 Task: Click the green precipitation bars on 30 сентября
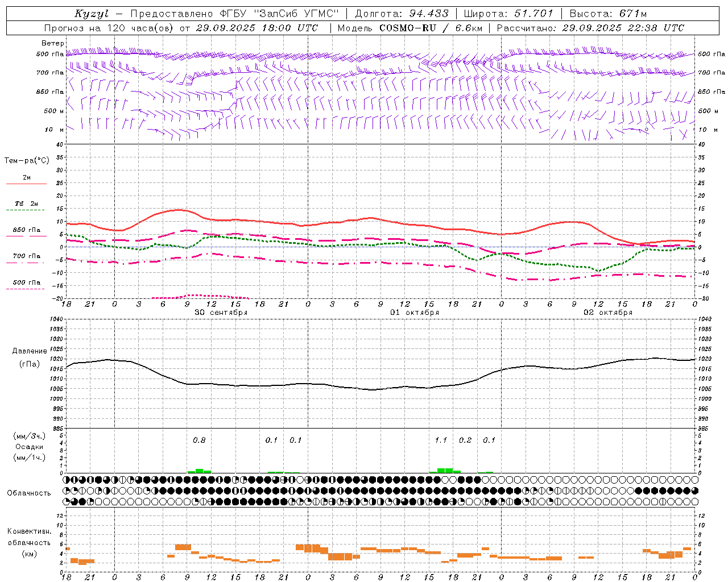click(x=199, y=471)
